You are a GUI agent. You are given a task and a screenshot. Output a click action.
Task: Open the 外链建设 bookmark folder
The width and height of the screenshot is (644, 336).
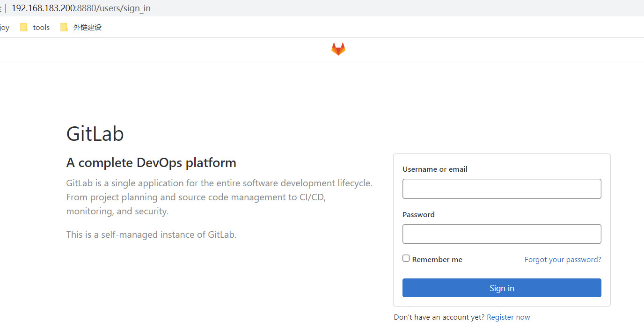point(81,28)
